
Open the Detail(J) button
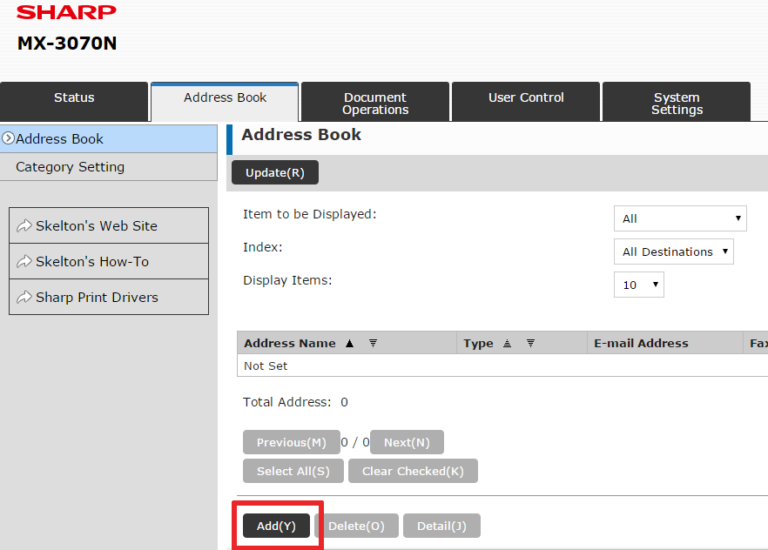[442, 526]
